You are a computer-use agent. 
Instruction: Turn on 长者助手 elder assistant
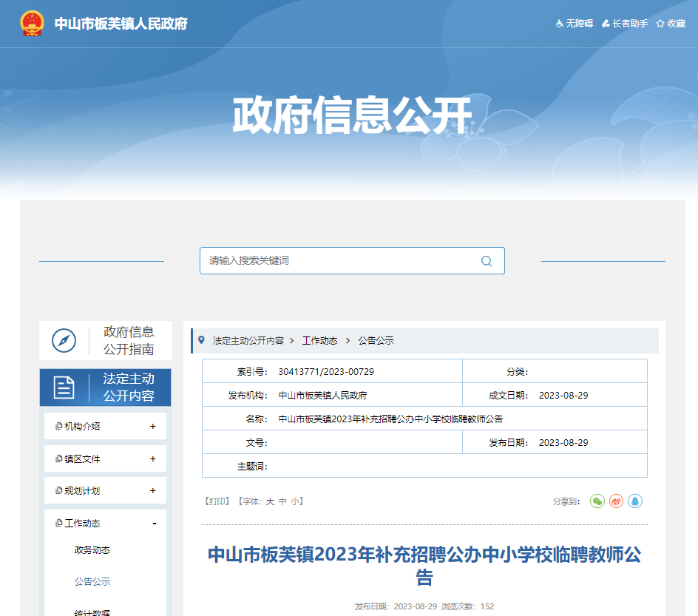(x=625, y=24)
